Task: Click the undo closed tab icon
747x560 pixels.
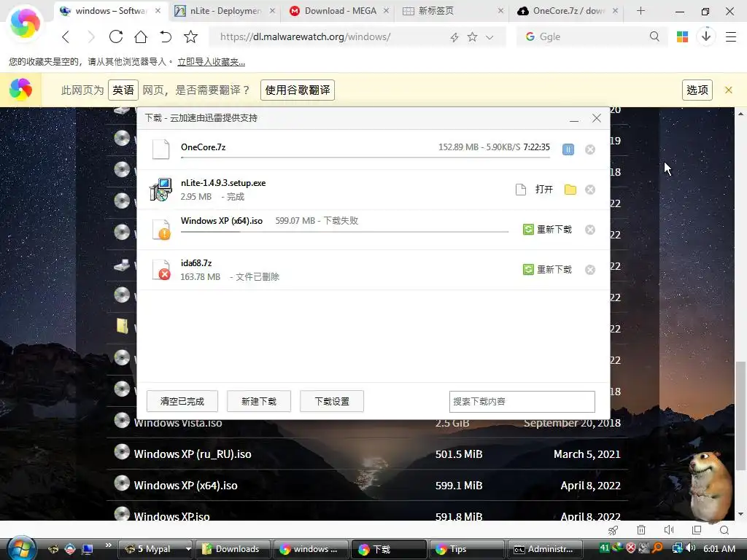Action: pyautogui.click(x=166, y=36)
